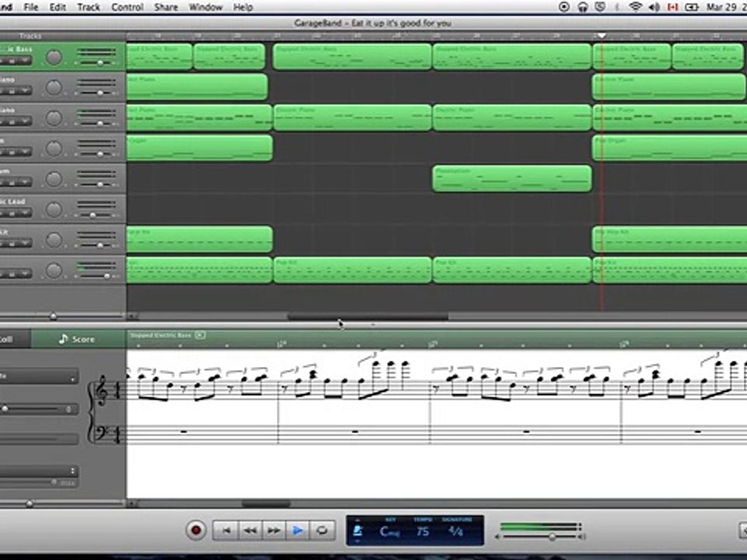Turn the pan knob on the Percussion track
The height and width of the screenshot is (560, 747).
[54, 179]
